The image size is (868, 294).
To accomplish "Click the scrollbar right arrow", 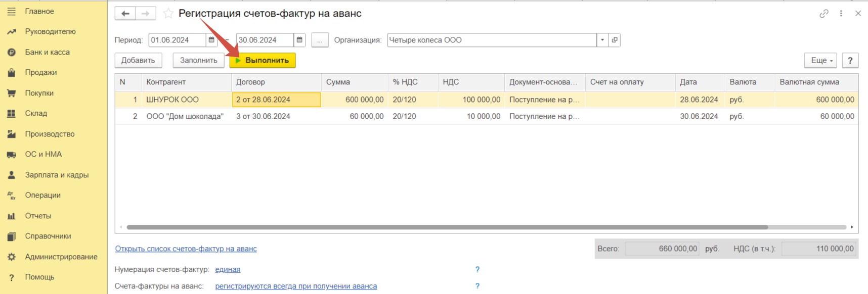I will tap(852, 227).
